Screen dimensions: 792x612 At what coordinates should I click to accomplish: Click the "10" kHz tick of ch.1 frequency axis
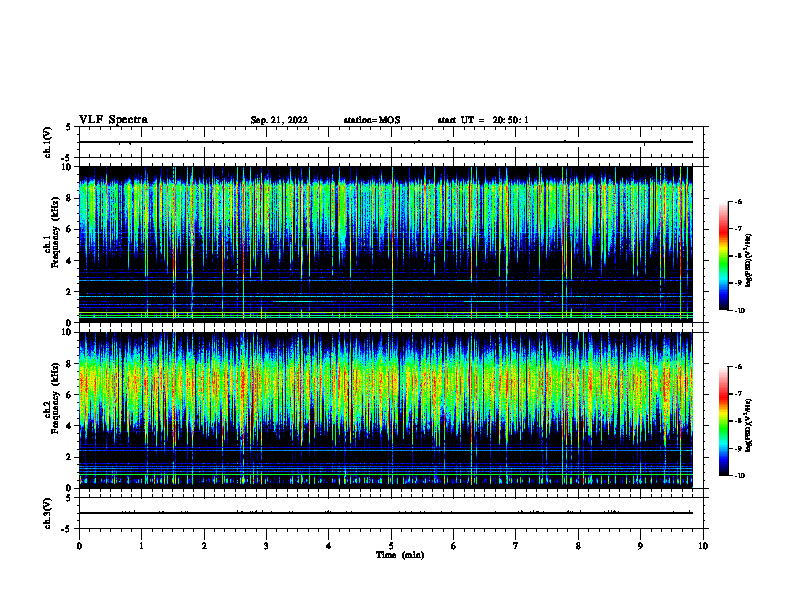tap(67, 167)
